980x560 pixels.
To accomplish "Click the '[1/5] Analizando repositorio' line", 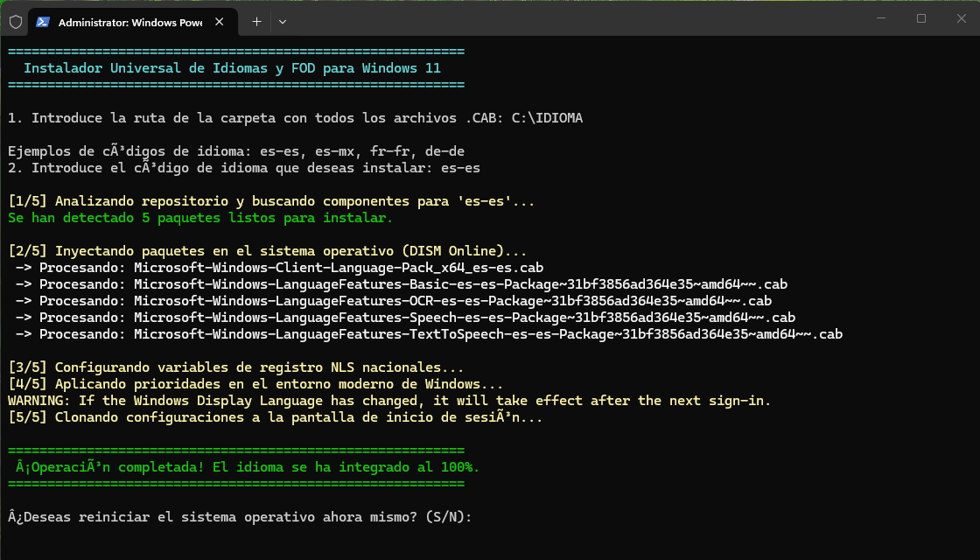I will click(x=271, y=201).
